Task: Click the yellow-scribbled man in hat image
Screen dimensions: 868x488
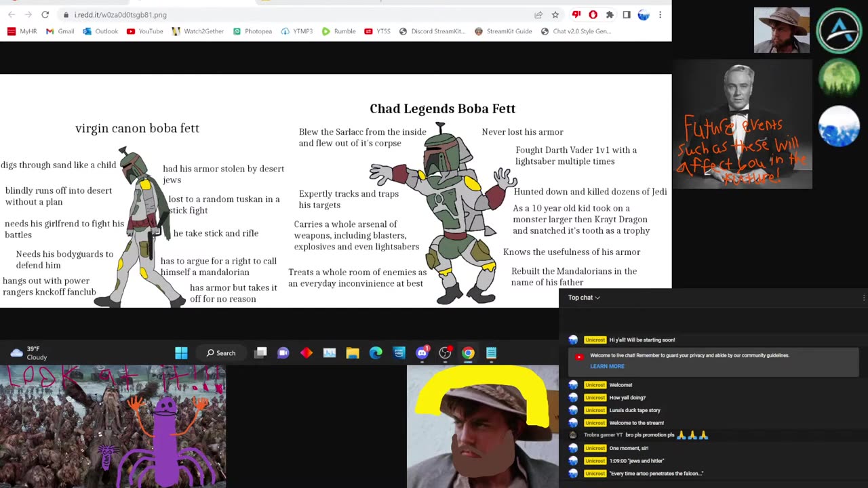Action: 483,427
